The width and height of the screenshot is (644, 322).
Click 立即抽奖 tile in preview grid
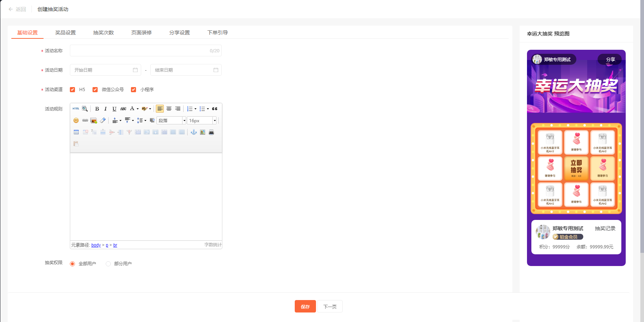pyautogui.click(x=576, y=168)
